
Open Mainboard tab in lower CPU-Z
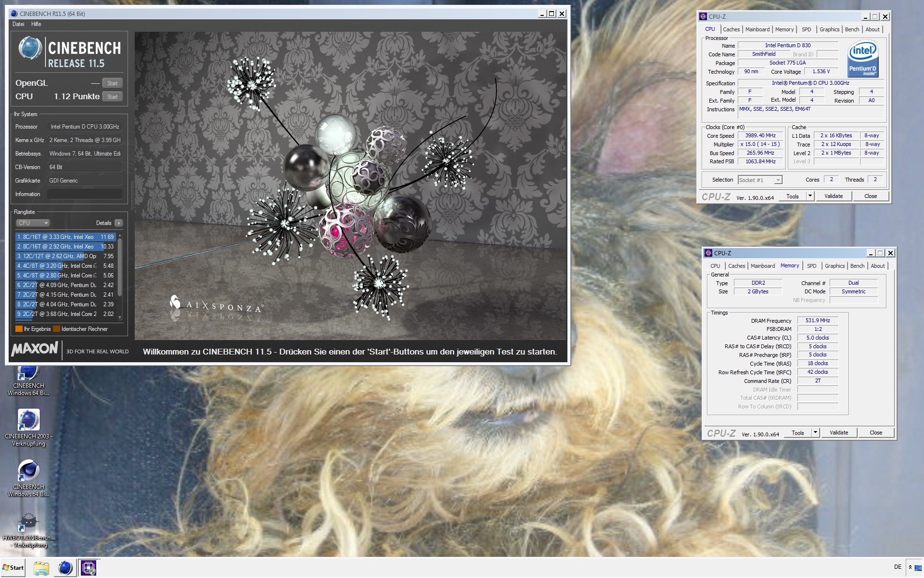[762, 266]
